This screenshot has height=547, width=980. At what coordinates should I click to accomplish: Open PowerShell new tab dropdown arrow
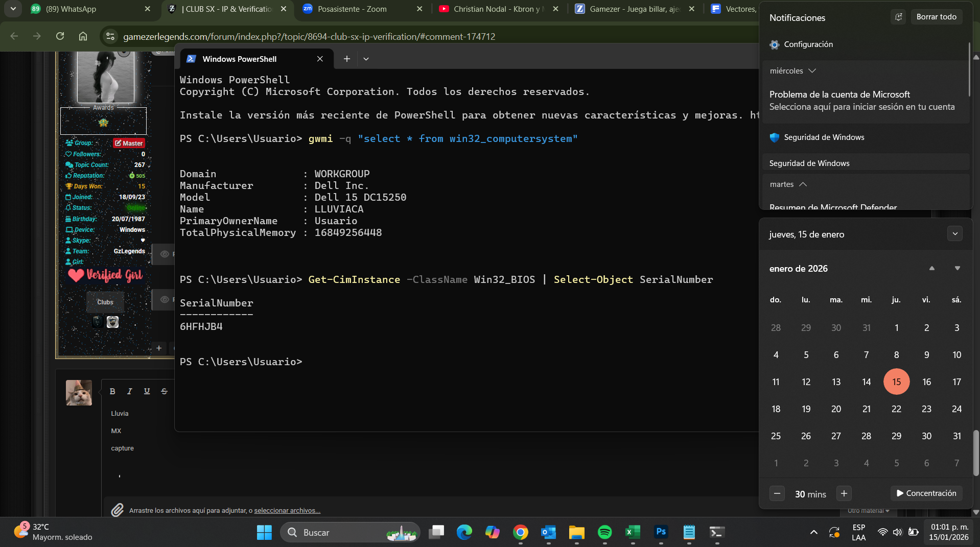tap(366, 59)
